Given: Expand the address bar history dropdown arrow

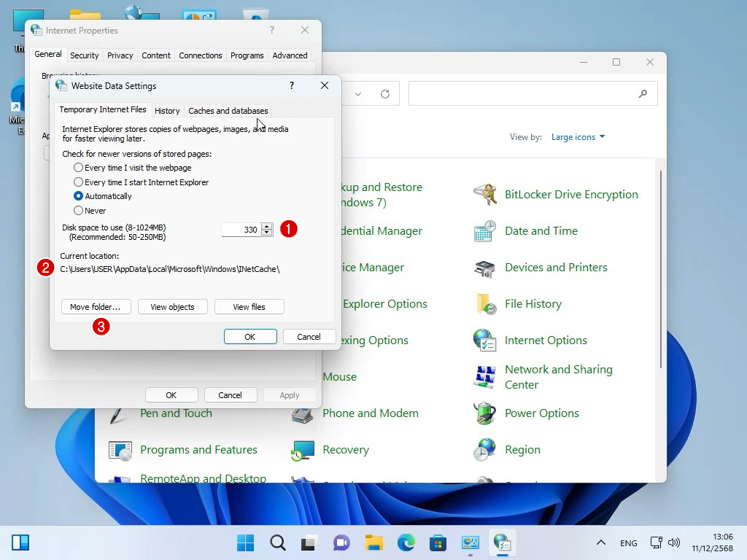Looking at the screenshot, I should [x=358, y=94].
